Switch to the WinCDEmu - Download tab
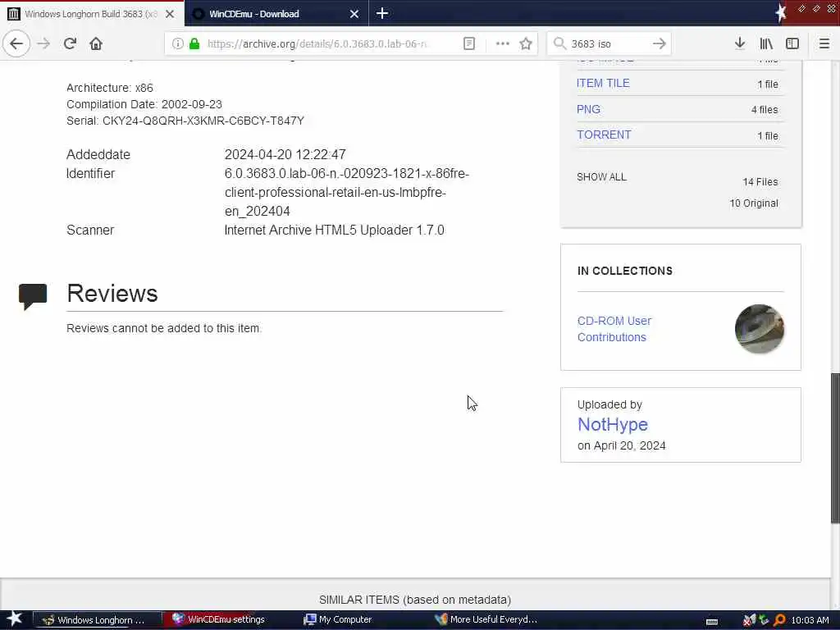840x630 pixels. [277, 14]
